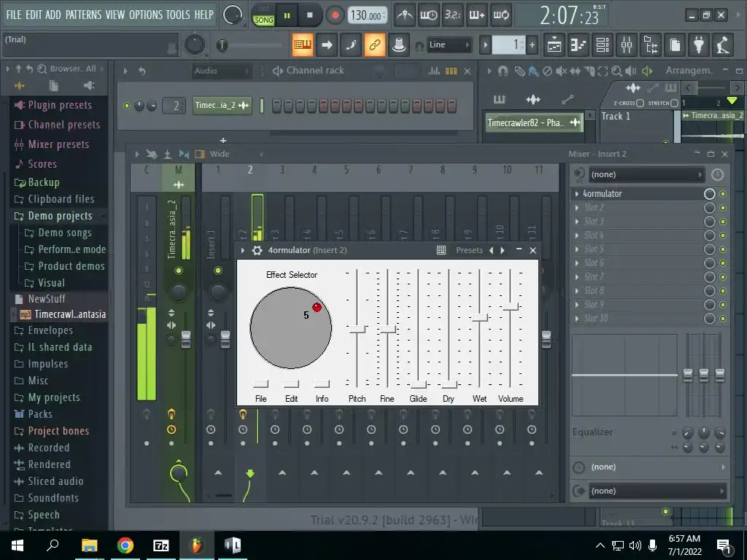The height and width of the screenshot is (560, 747).
Task: Close the Channel rack panel
Action: click(x=468, y=71)
